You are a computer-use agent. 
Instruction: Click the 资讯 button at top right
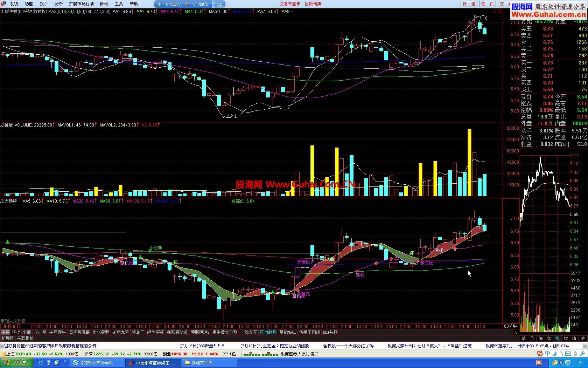tap(487, 4)
